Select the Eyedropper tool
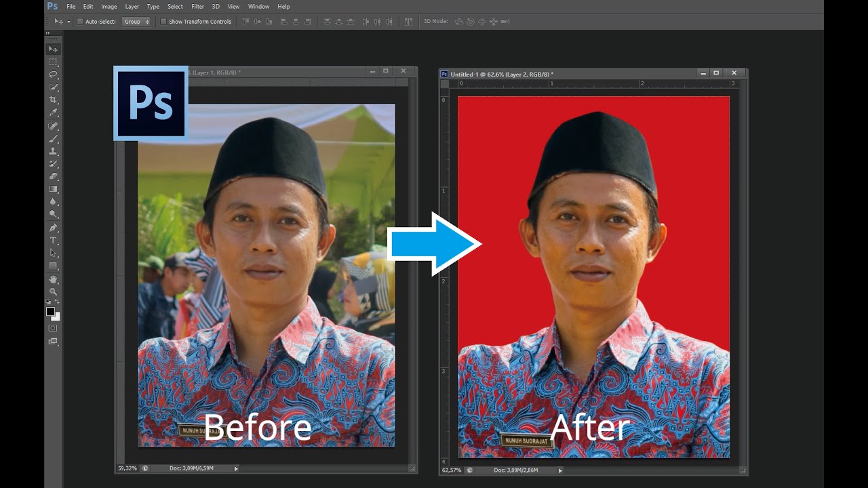Screen dimensions: 868x488 tap(53, 113)
